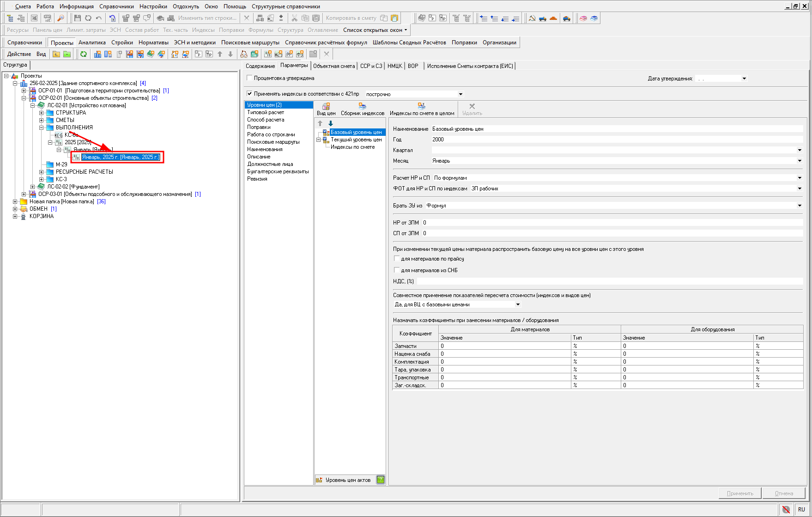The width and height of the screenshot is (812, 517).
Task: Click the green help icon beside Уровень цен актов
Action: tap(381, 480)
